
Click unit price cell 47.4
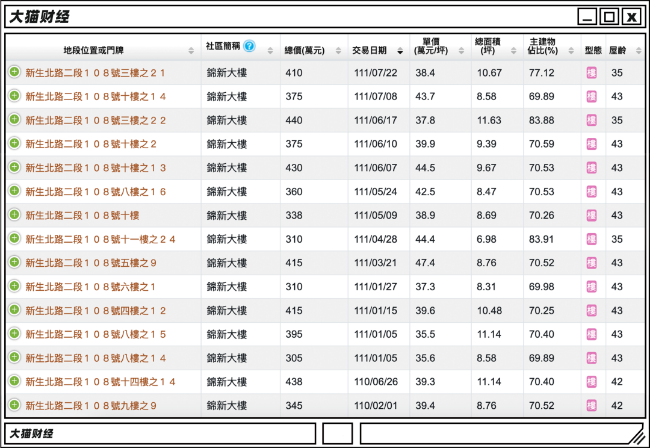[425, 263]
